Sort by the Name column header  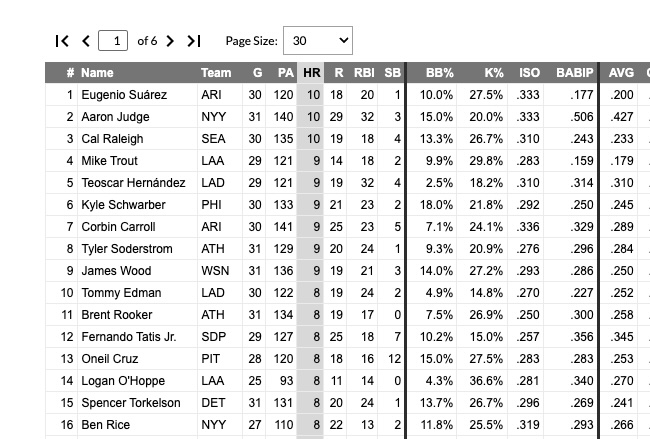97,73
